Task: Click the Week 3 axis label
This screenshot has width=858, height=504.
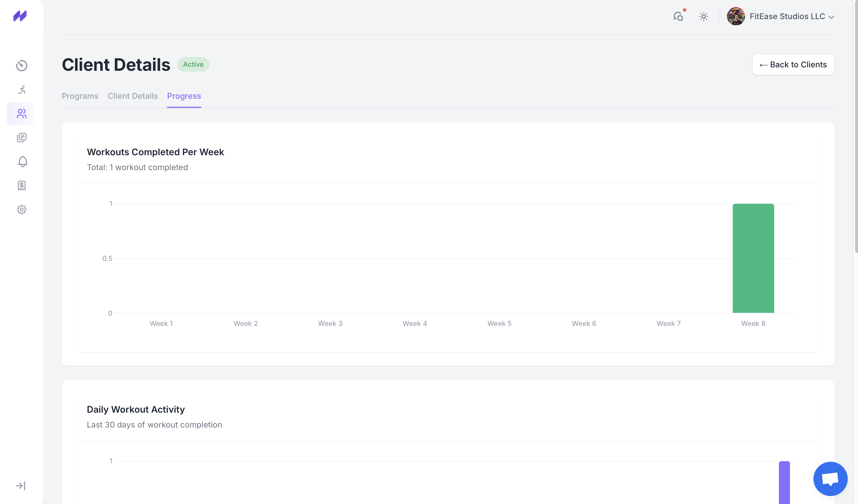Action: (x=330, y=324)
